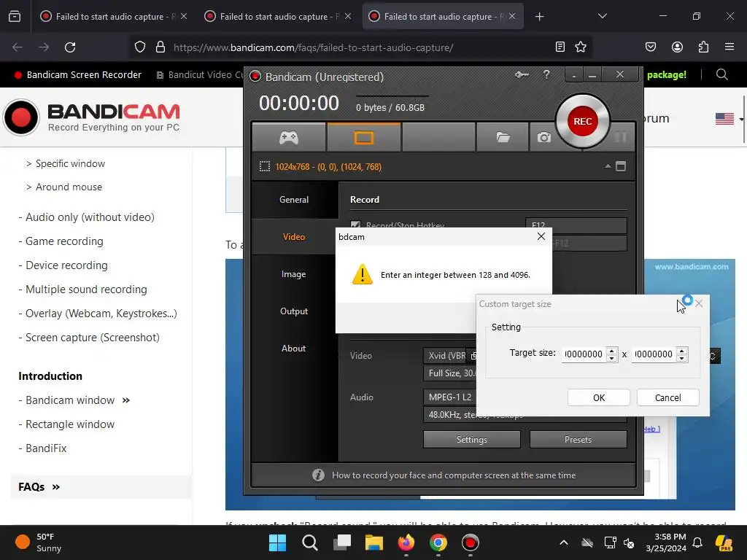The image size is (747, 560).
Task: Collapse the Bandicam panel with up arrow
Action: pyautogui.click(x=608, y=166)
